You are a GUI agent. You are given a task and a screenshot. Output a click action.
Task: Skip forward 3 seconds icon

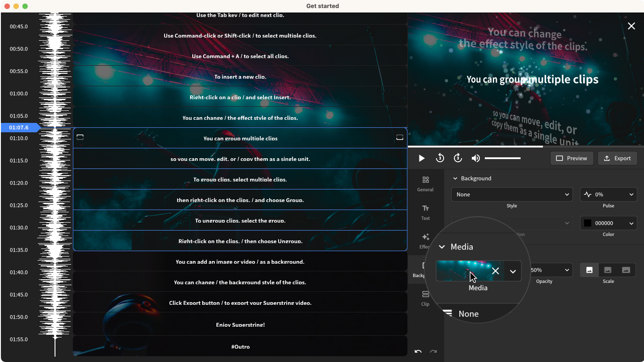click(458, 158)
